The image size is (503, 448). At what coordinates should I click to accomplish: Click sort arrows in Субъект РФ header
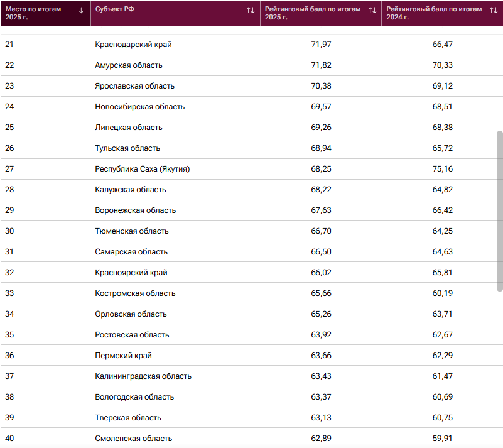click(251, 11)
